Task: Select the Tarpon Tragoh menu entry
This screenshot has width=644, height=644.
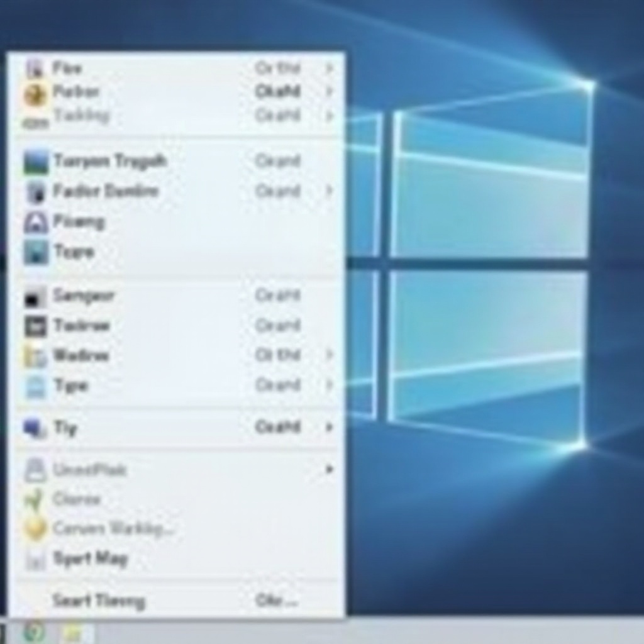Action: tap(177, 162)
